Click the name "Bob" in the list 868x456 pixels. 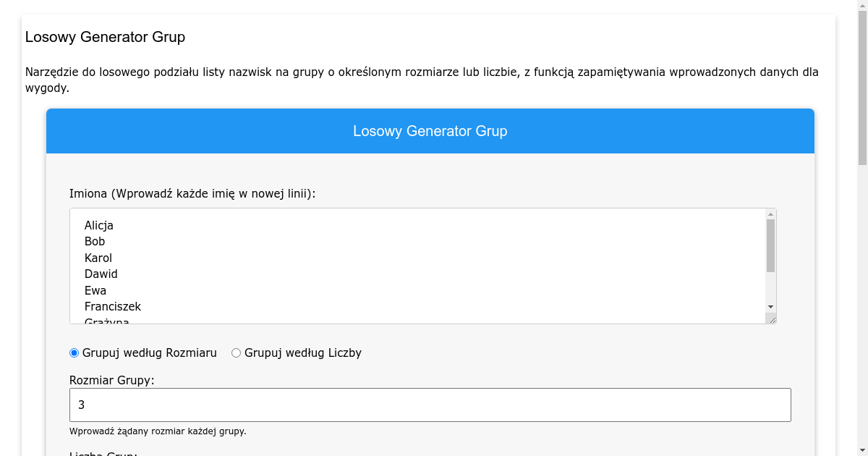94,241
